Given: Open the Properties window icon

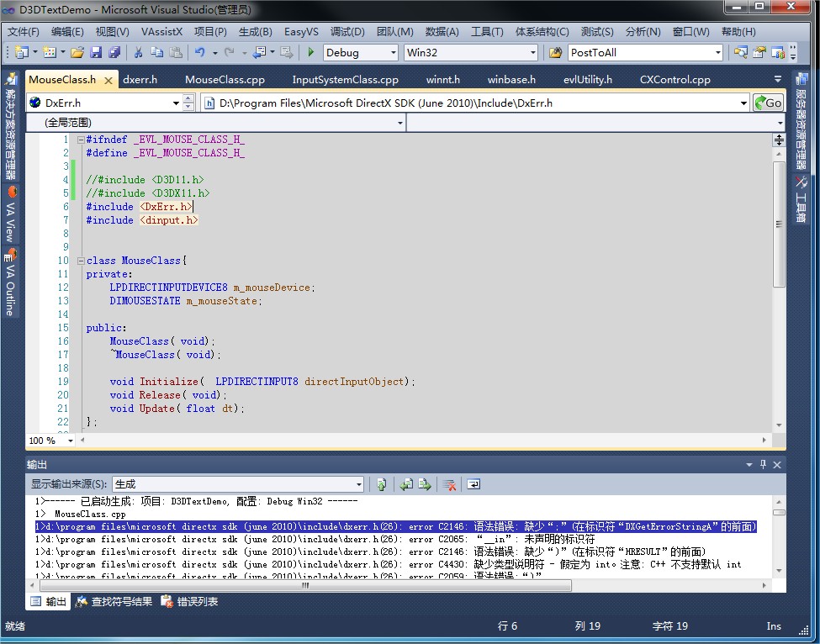Looking at the screenshot, I should click(x=759, y=52).
